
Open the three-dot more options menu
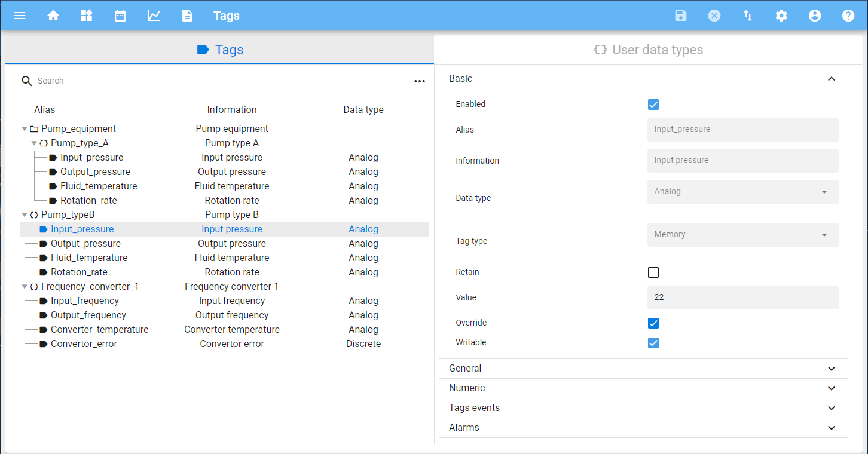coord(420,81)
